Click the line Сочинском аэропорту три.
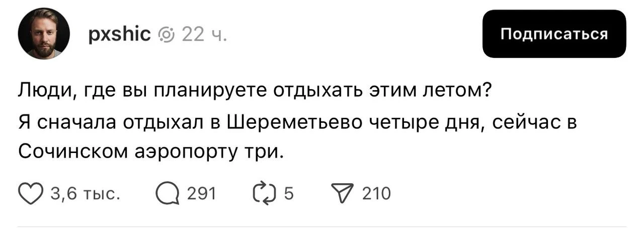This screenshot has height=228, width=644. [x=151, y=150]
